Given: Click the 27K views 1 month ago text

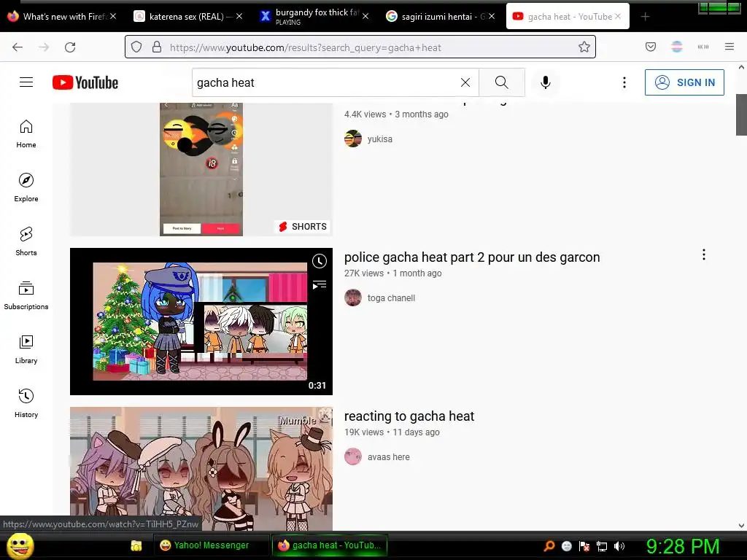Looking at the screenshot, I should tap(393, 273).
